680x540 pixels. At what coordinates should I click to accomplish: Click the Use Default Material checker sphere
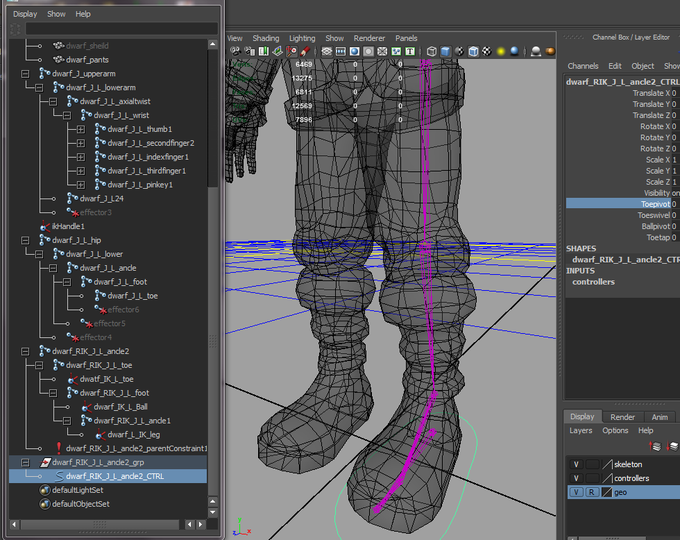(x=459, y=52)
